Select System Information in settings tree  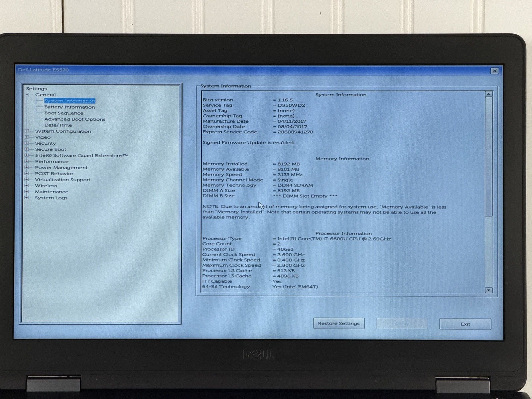click(x=70, y=101)
